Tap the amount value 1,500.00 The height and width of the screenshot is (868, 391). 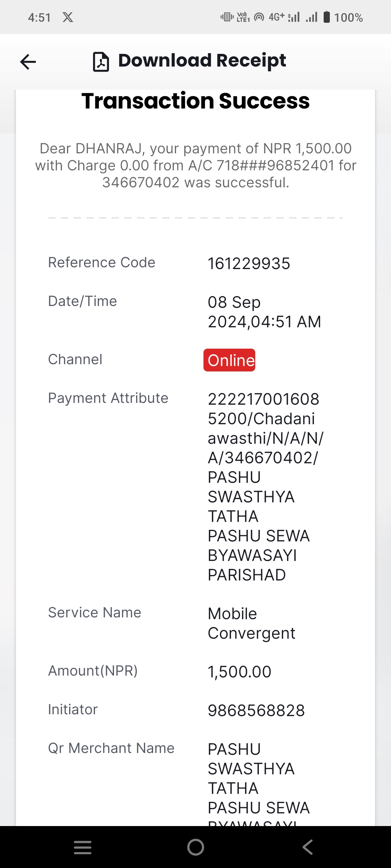(x=239, y=672)
